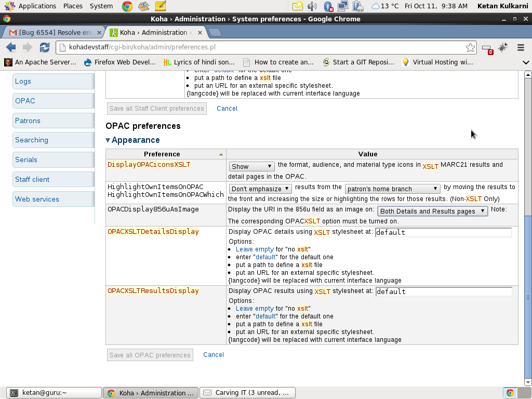Click the browser back arrow button

point(11,47)
